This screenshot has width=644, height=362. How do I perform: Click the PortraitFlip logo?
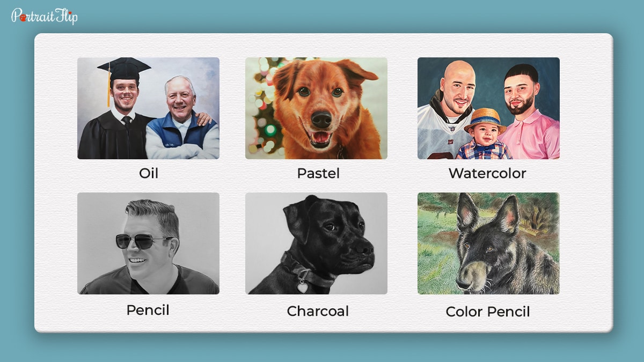[45, 16]
